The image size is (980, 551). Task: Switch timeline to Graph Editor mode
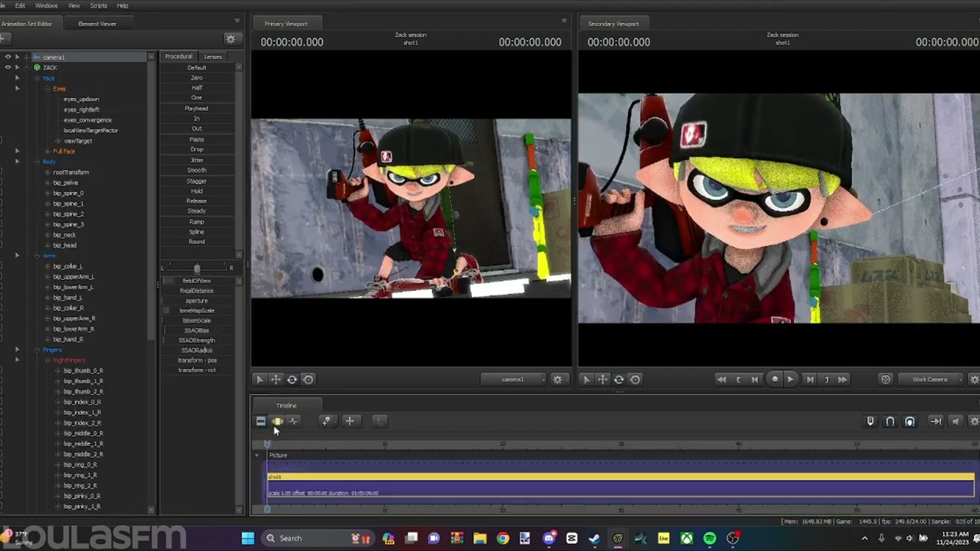coord(293,421)
